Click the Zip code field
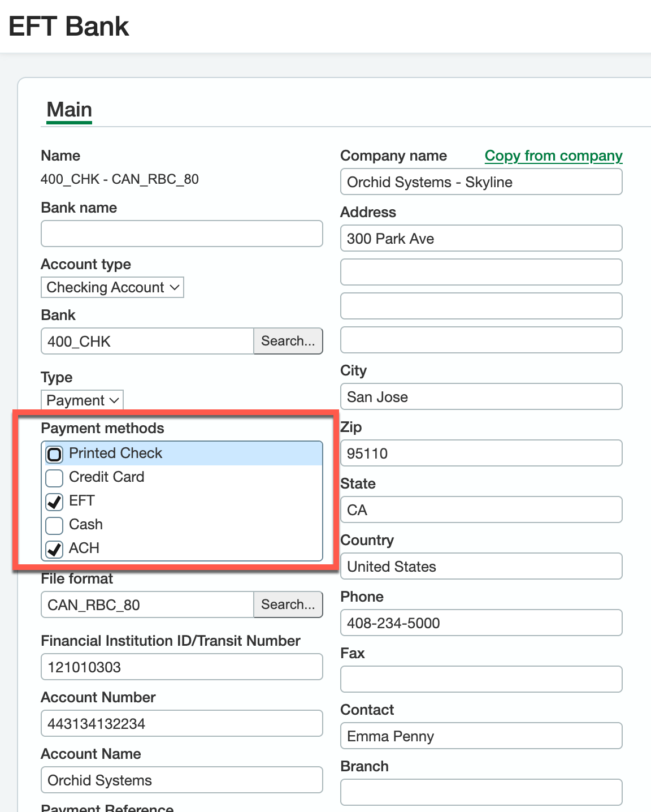The width and height of the screenshot is (651, 812). tap(481, 453)
